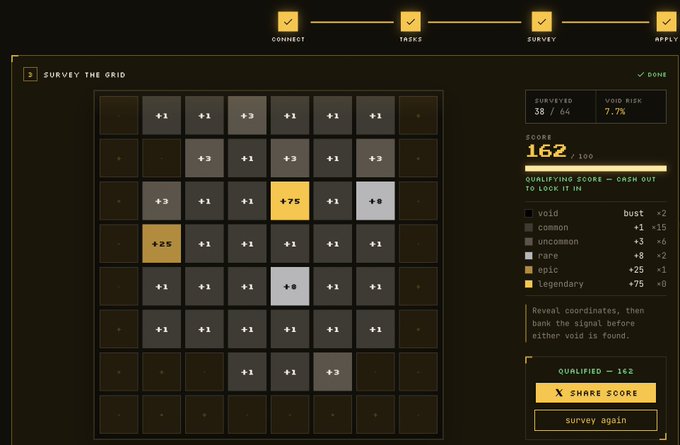Click the rare color swatch in legend

pyautogui.click(x=529, y=255)
